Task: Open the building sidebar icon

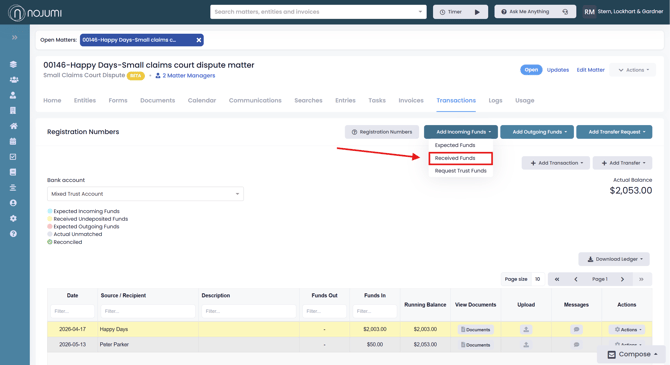Action: pyautogui.click(x=13, y=110)
